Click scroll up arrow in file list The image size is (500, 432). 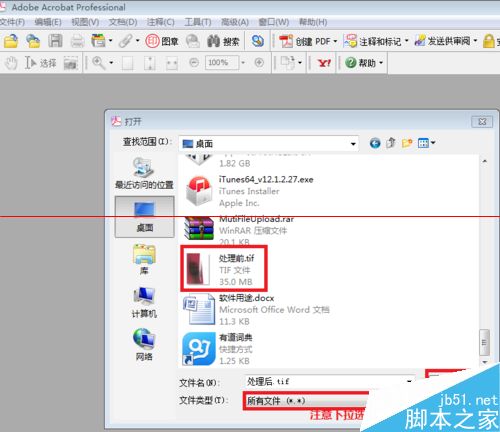click(x=485, y=162)
